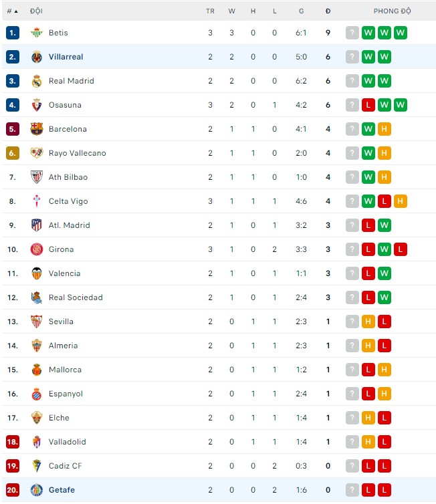Click Celta Vigo's orange H form badge
This screenshot has height=504, width=436.
click(x=401, y=201)
